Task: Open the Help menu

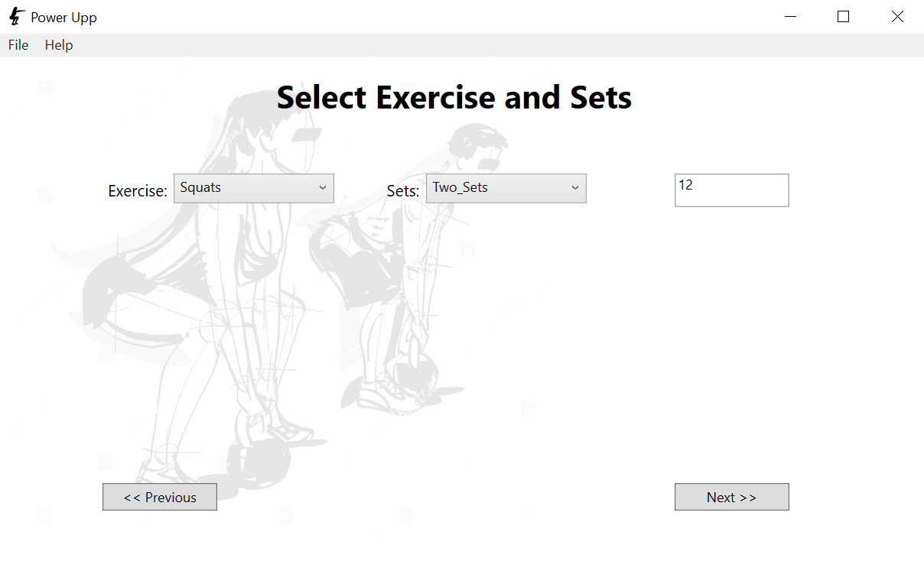Action: point(58,45)
